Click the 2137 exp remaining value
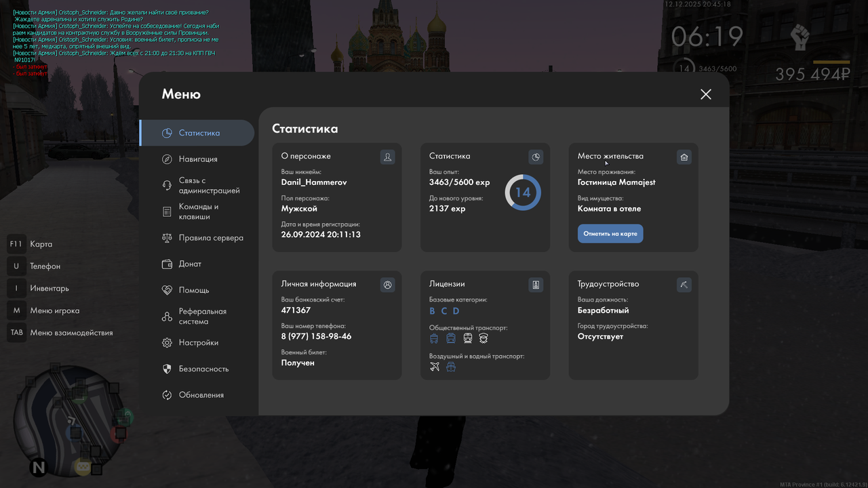Viewport: 868px width, 488px height. pos(448,209)
